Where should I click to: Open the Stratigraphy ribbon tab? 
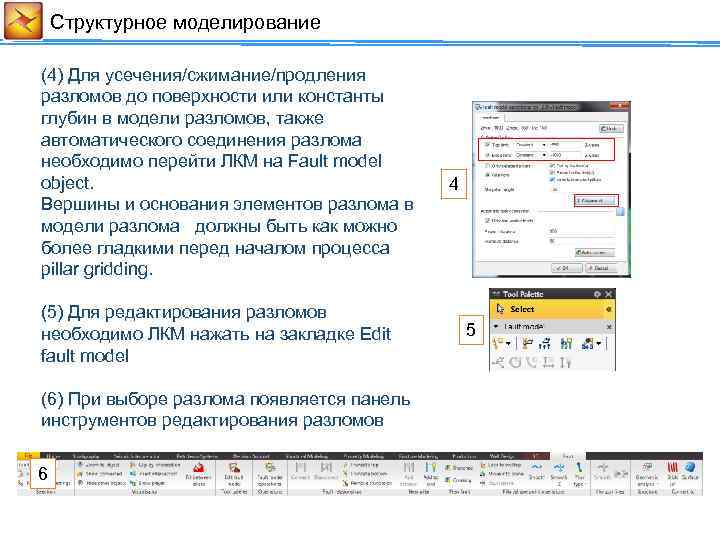tap(86, 456)
